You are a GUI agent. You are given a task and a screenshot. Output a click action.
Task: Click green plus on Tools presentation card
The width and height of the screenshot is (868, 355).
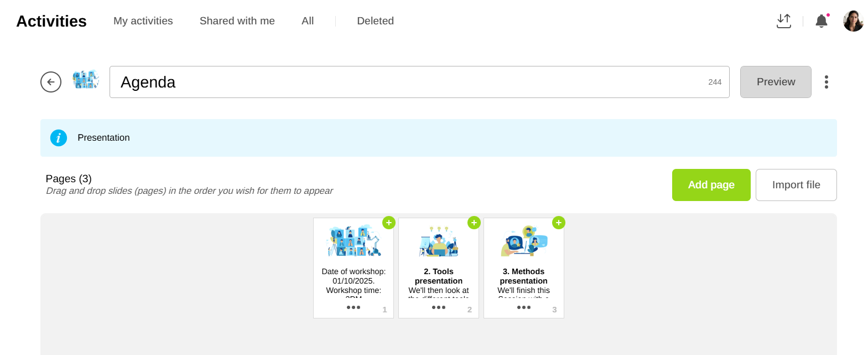click(474, 223)
